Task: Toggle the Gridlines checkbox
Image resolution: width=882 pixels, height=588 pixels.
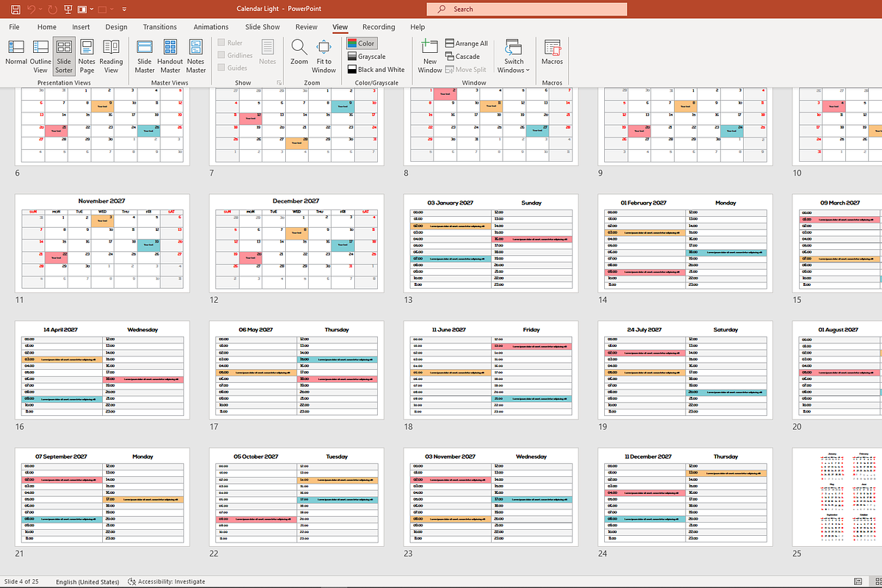Action: click(x=222, y=56)
